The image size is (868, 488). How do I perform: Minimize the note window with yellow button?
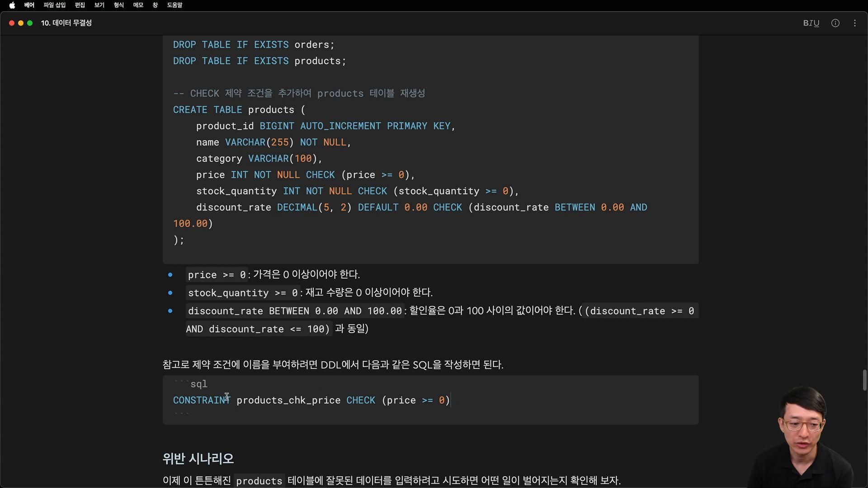[21, 23]
